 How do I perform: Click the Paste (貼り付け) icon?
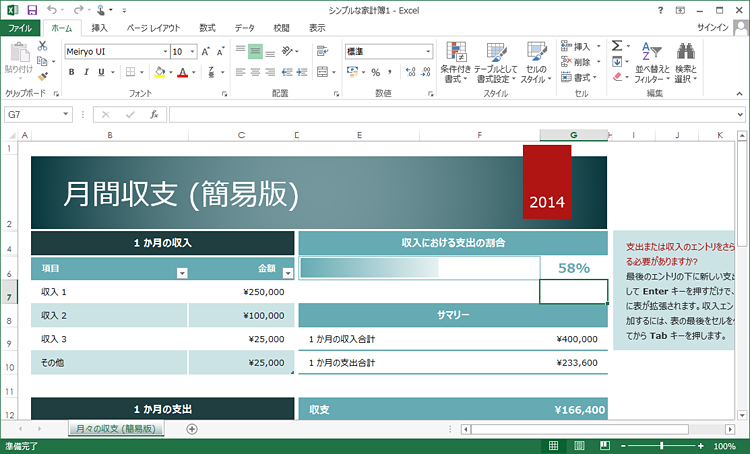click(x=19, y=53)
